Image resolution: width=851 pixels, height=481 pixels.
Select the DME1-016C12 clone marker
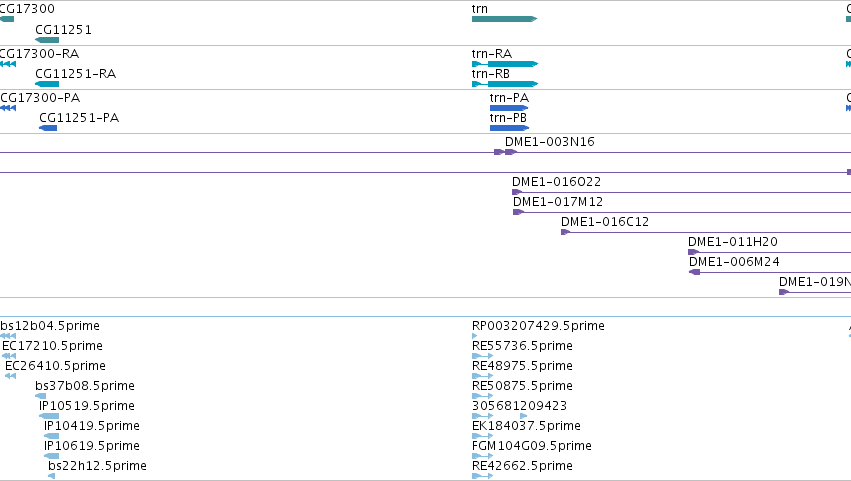[x=566, y=232]
